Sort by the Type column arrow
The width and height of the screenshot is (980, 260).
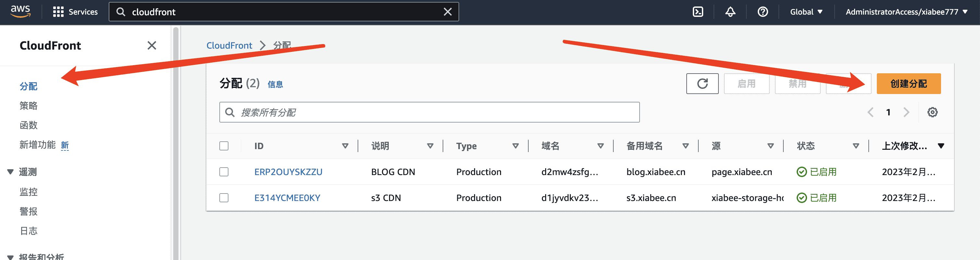click(516, 146)
